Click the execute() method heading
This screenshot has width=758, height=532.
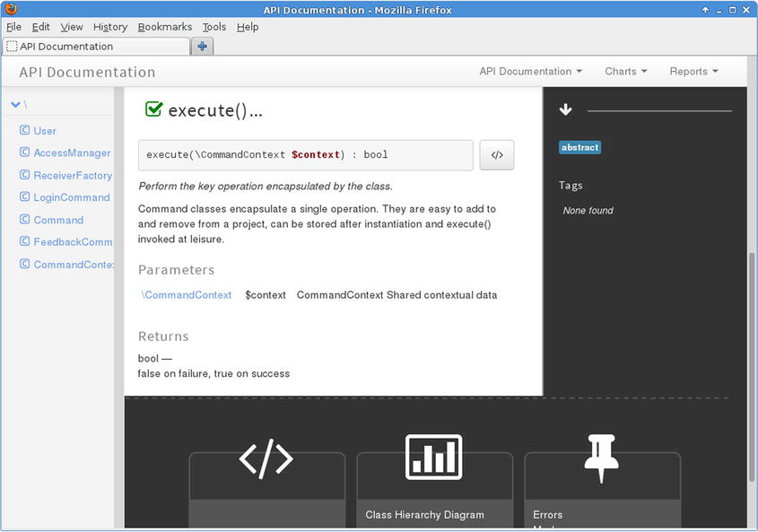215,110
